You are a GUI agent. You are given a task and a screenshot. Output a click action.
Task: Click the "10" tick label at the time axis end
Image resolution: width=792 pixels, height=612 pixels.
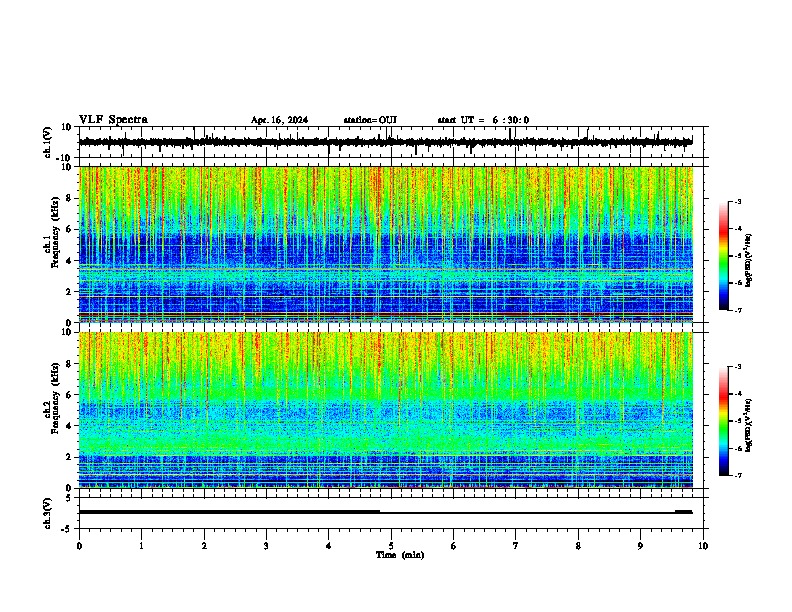pos(703,546)
